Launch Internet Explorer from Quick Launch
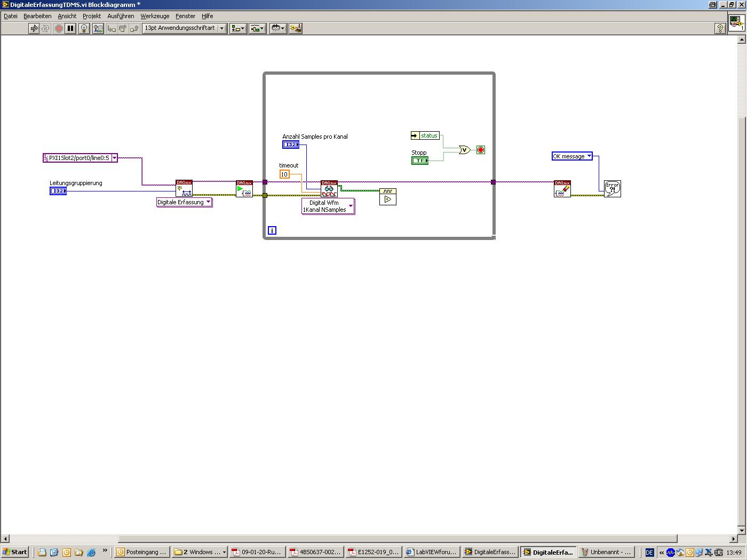This screenshot has height=560, width=747. (91, 553)
